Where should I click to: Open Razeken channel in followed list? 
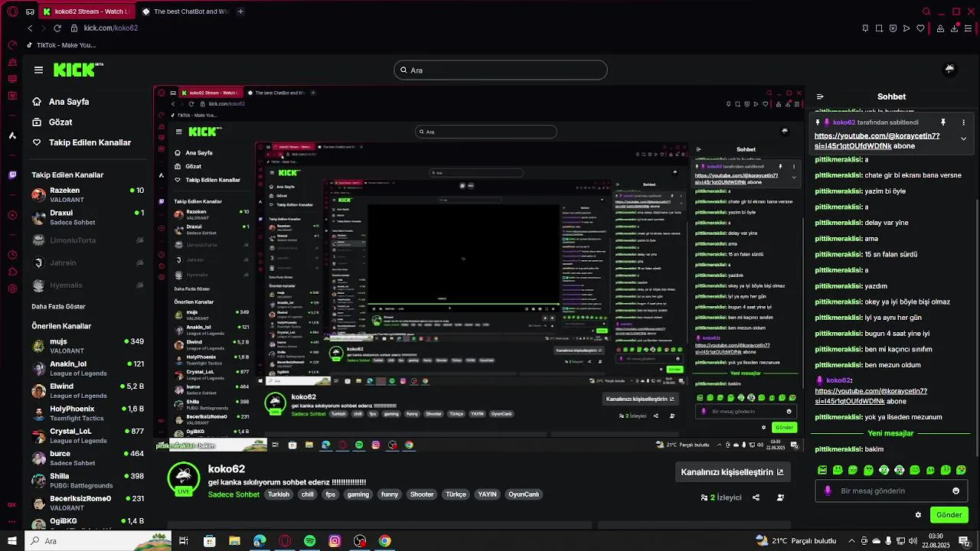(x=87, y=194)
